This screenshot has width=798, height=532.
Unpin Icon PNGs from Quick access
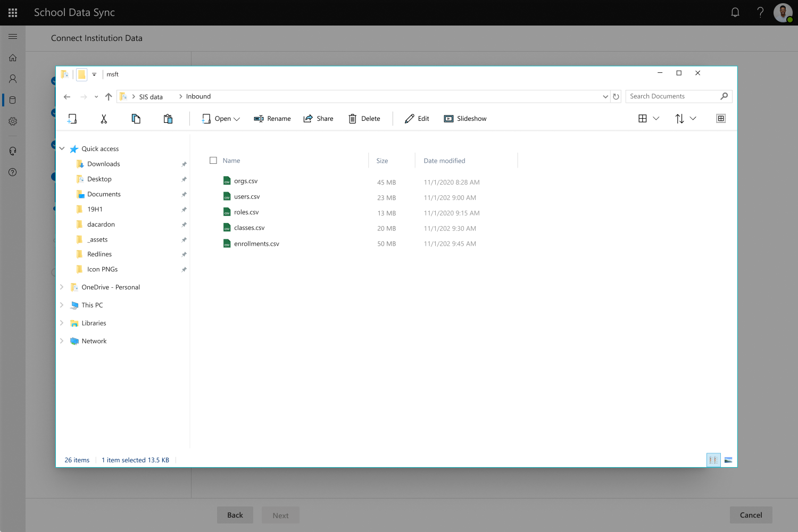tap(184, 270)
